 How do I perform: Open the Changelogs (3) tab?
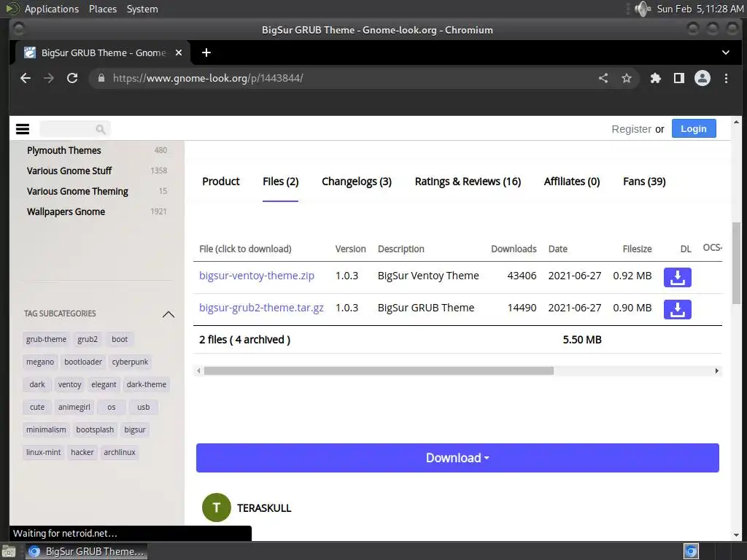coord(356,182)
